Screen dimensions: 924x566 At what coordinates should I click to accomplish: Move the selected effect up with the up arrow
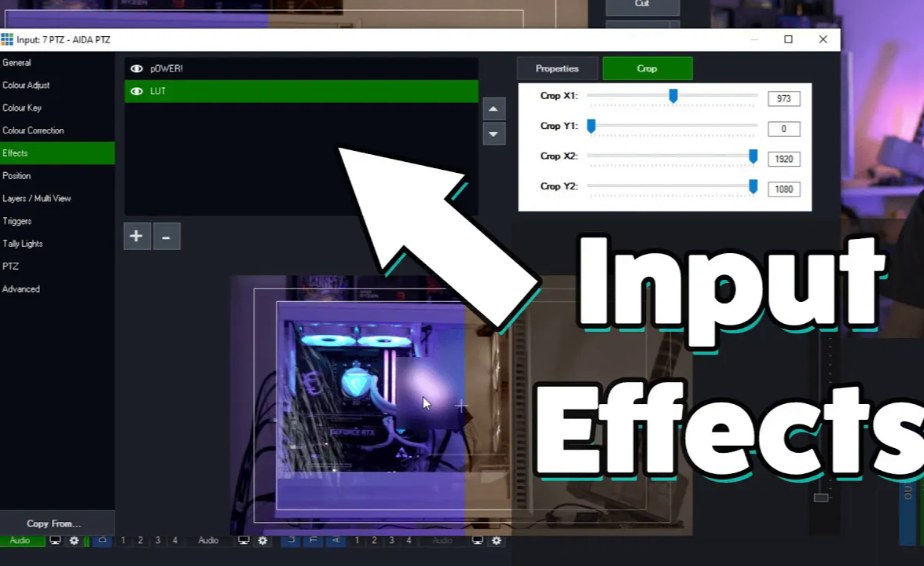493,109
